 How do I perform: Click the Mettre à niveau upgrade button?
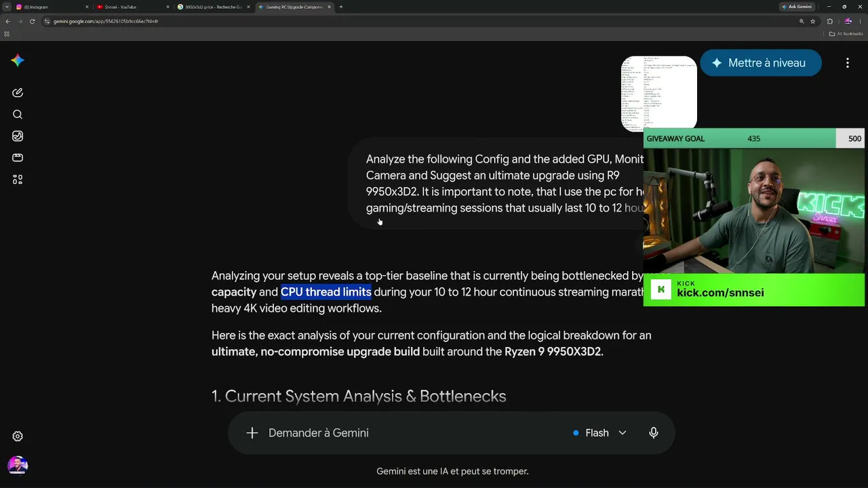pos(760,63)
